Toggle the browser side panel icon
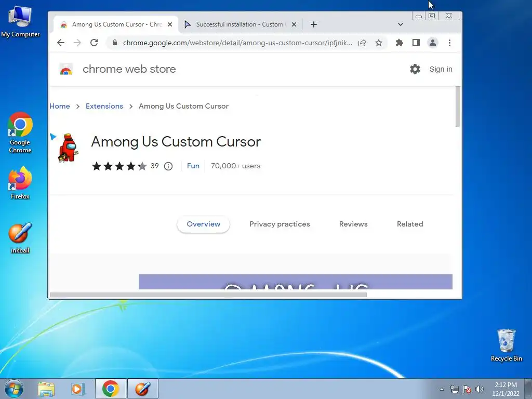Image resolution: width=532 pixels, height=399 pixels. tap(416, 43)
